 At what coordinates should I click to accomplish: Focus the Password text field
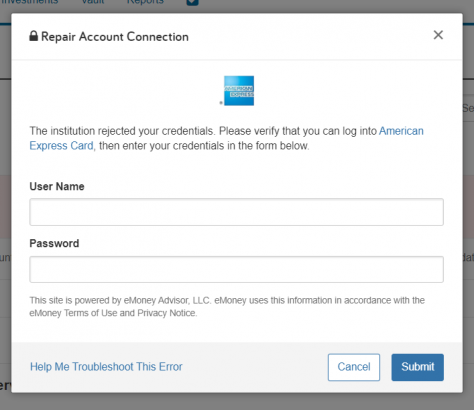(x=236, y=269)
